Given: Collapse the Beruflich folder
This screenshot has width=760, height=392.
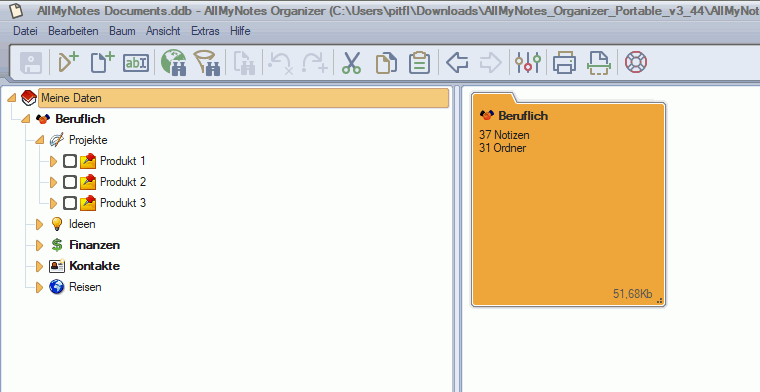Looking at the screenshot, I should pos(26,119).
